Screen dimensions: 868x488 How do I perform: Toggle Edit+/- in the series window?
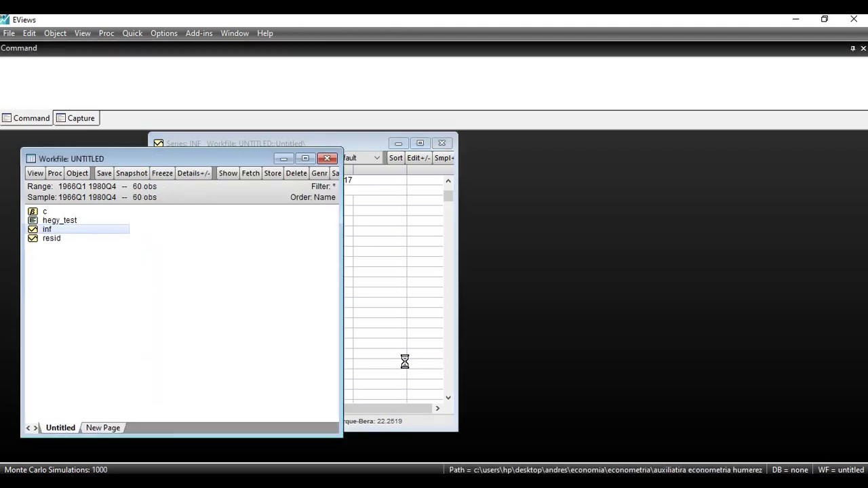(x=418, y=158)
